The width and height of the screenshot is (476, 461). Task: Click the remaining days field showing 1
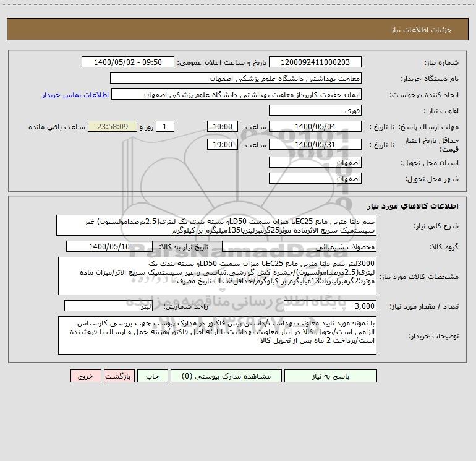tap(165, 127)
